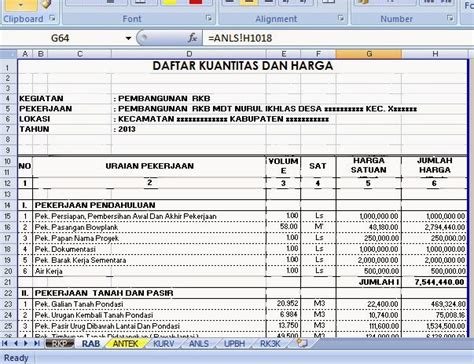Open the Font group dialog launcher
Image resolution: width=474 pixels, height=364 pixels.
tap(209, 18)
